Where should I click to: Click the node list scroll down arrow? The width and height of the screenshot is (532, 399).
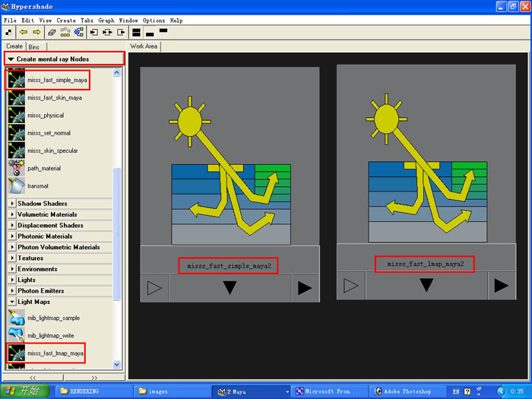pyautogui.click(x=117, y=364)
